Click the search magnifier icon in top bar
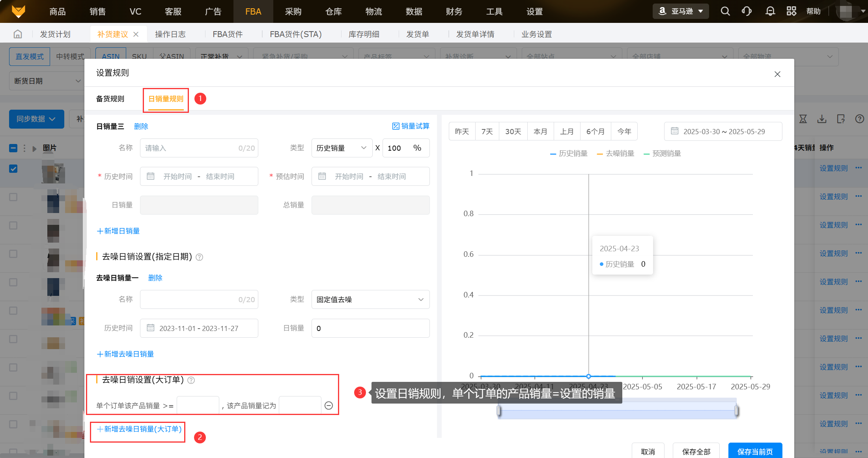868x458 pixels. [725, 11]
